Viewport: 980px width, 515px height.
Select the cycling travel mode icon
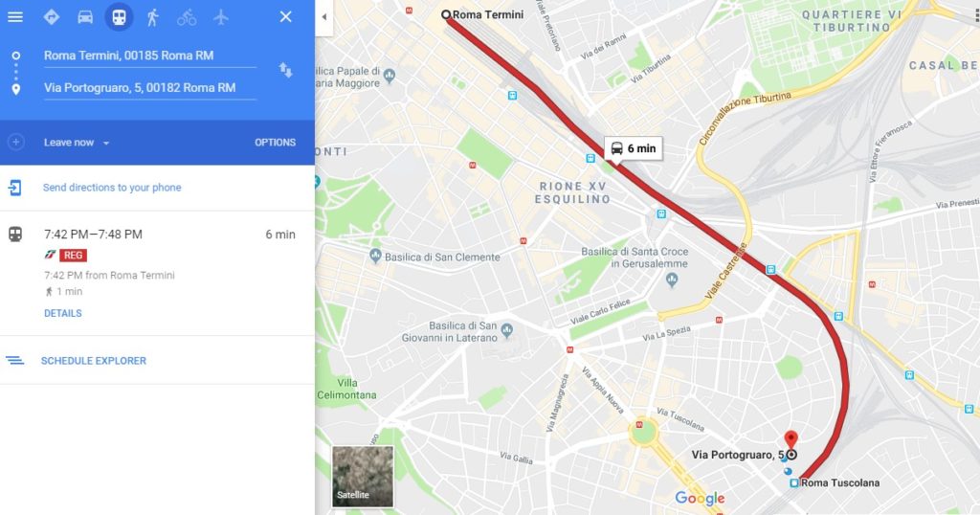coord(187,17)
